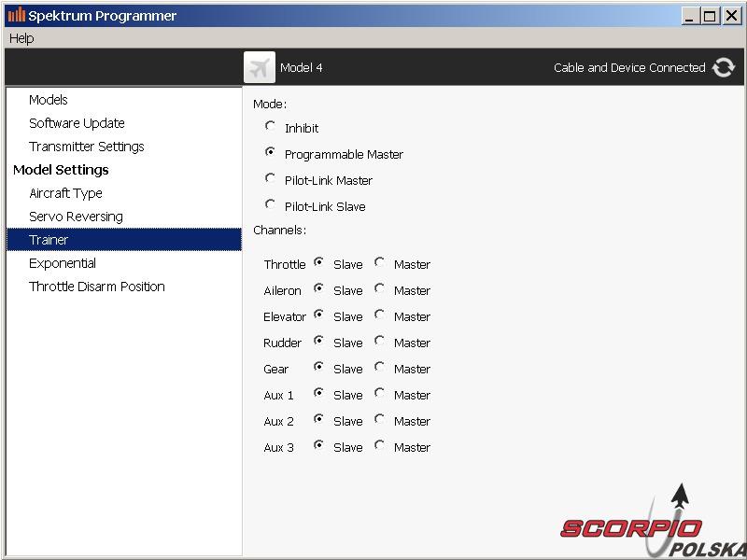The image size is (747, 560).
Task: Set Aux 2 channel to Slave
Action: click(x=318, y=419)
